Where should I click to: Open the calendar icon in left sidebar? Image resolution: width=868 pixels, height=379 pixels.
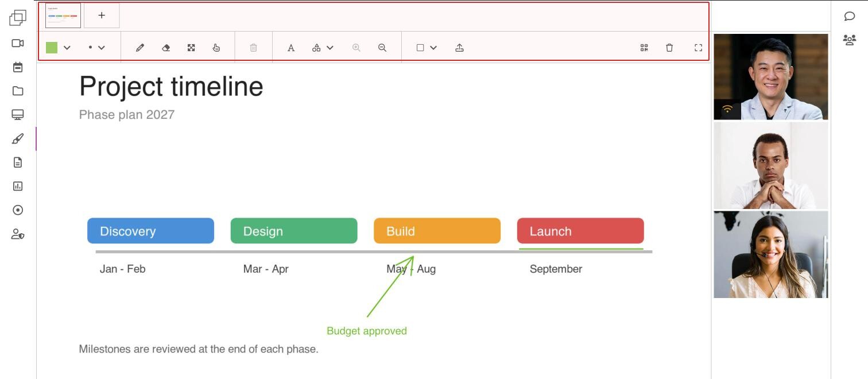click(18, 67)
